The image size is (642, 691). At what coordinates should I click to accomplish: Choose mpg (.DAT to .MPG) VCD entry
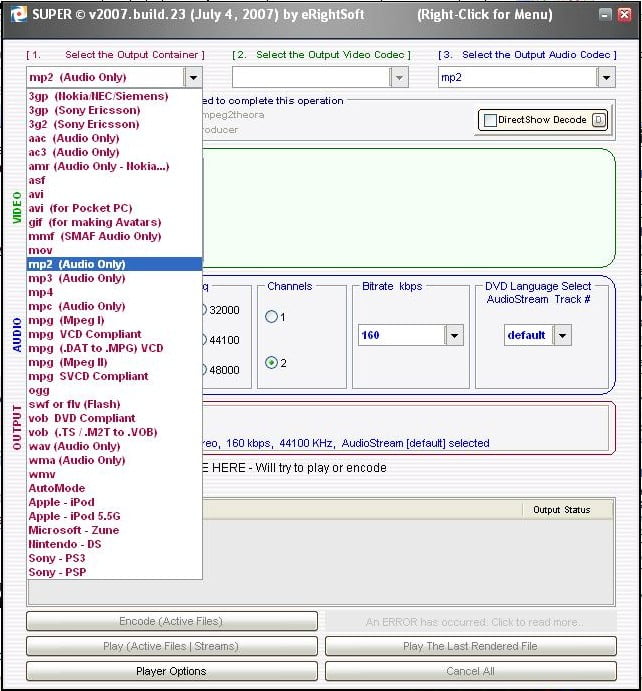115,348
